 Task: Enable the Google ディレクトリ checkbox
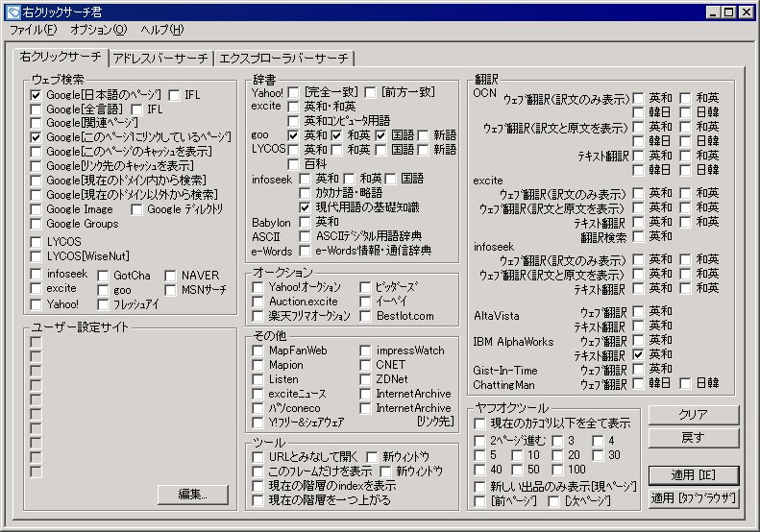[x=136, y=209]
